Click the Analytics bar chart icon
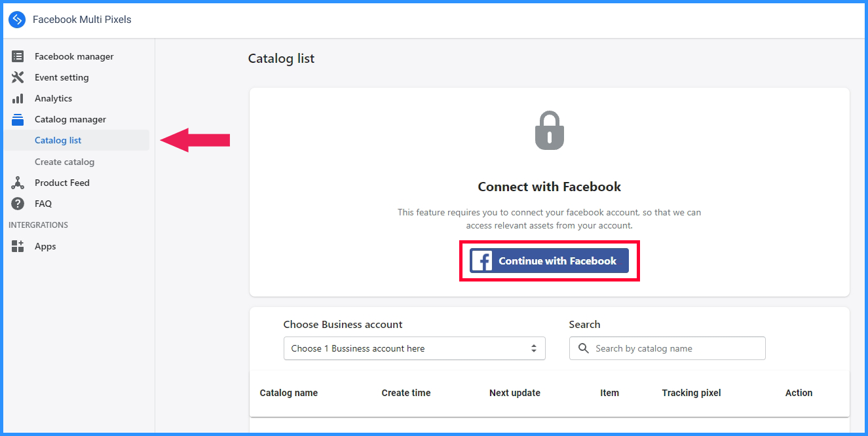Screen dimensions: 868x436 [18, 98]
